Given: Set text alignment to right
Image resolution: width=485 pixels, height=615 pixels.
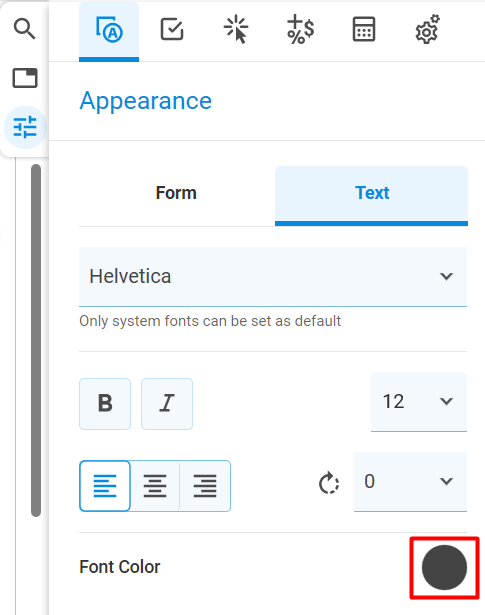Looking at the screenshot, I should (x=205, y=486).
